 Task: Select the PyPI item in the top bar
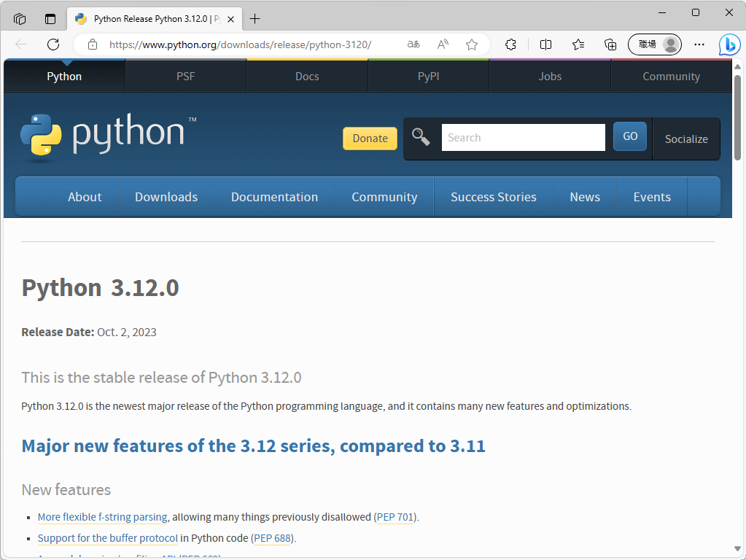point(428,76)
